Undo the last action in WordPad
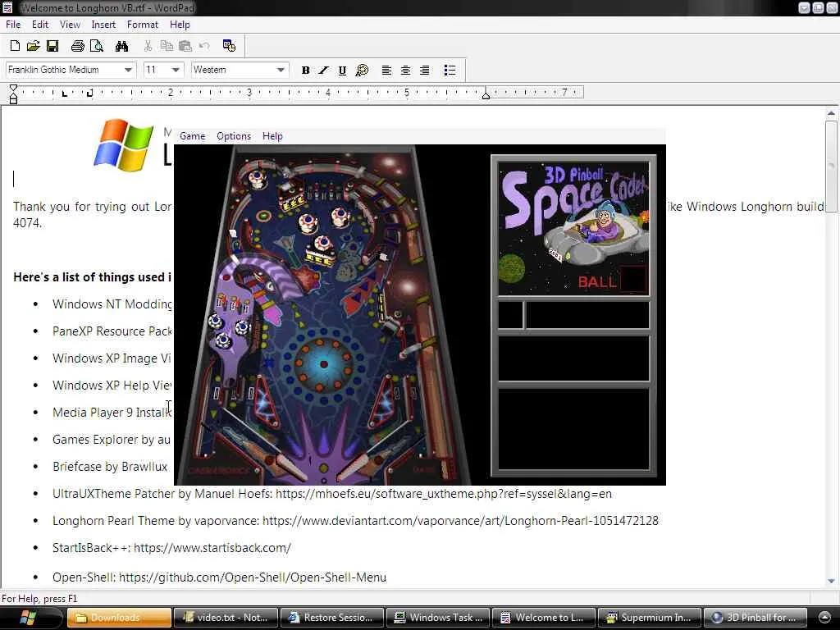 (x=204, y=46)
